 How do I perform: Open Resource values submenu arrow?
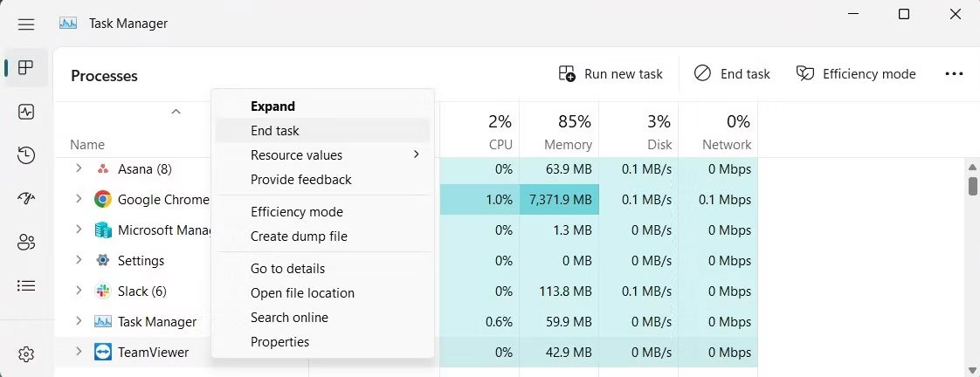click(417, 154)
